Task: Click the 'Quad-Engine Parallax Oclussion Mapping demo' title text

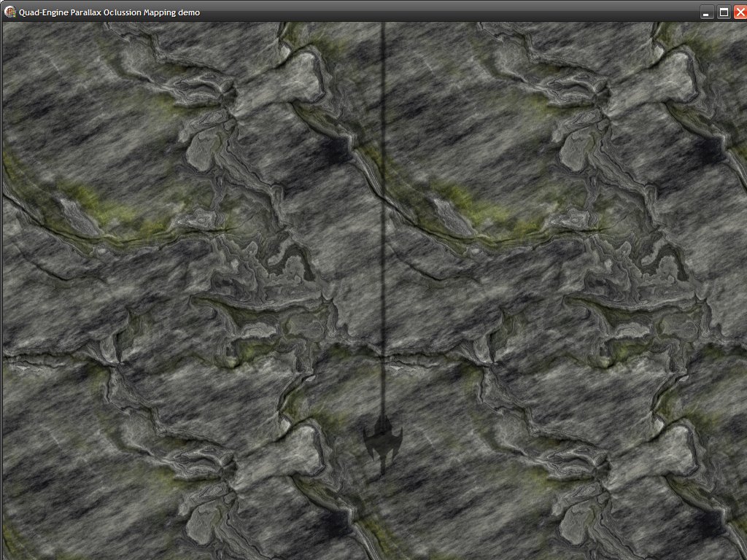Action: [x=109, y=12]
